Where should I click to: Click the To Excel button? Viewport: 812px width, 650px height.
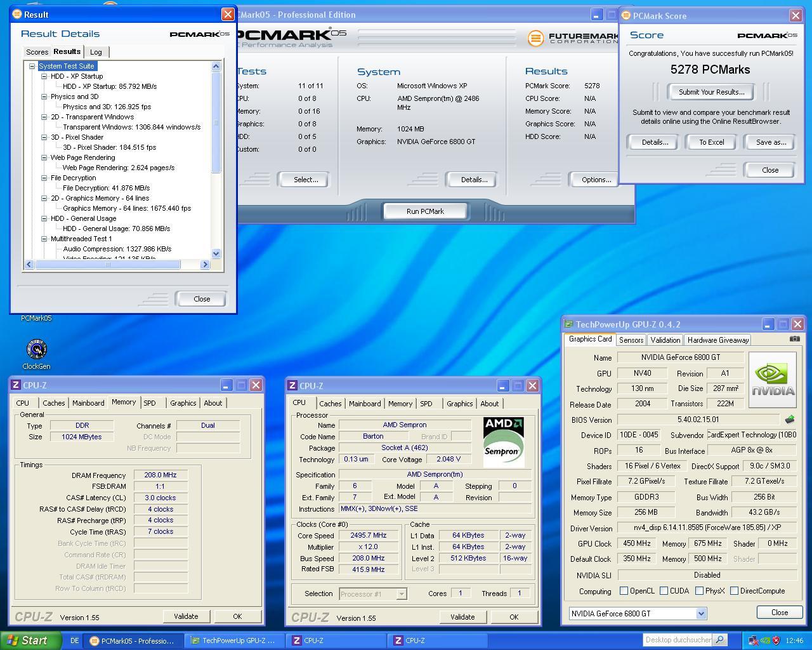click(711, 142)
